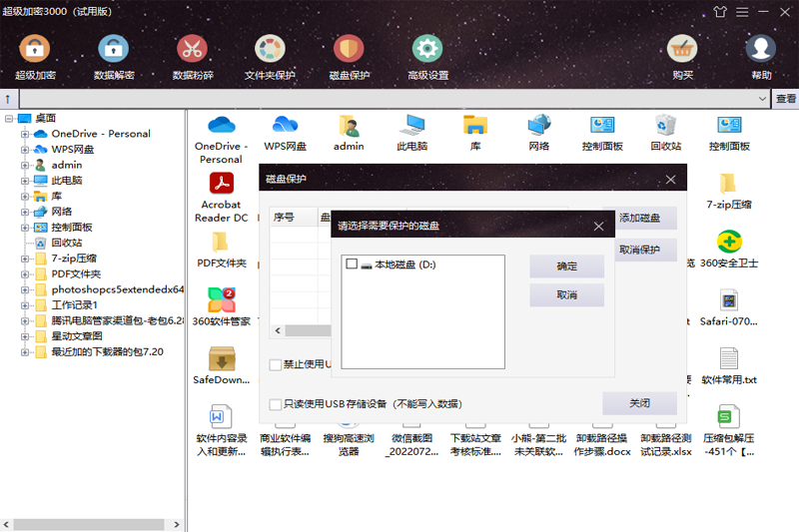
Task: Click 确定 in disk selection dialog
Action: pyautogui.click(x=566, y=266)
